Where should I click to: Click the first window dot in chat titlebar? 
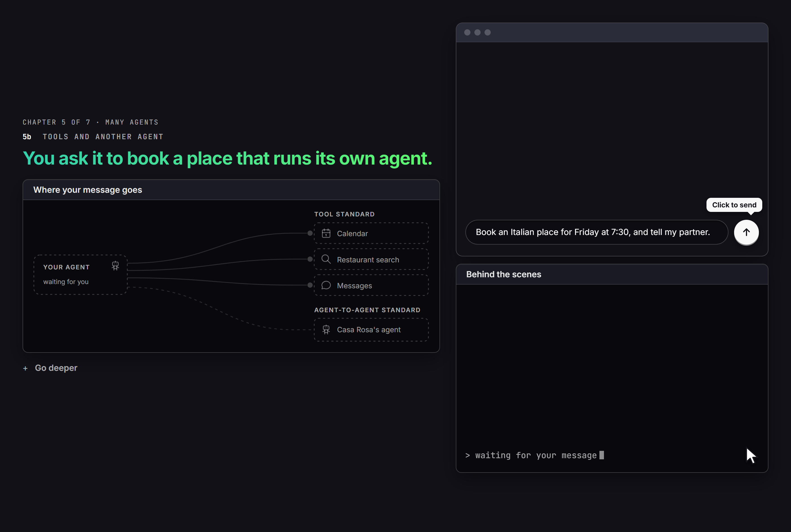(467, 32)
